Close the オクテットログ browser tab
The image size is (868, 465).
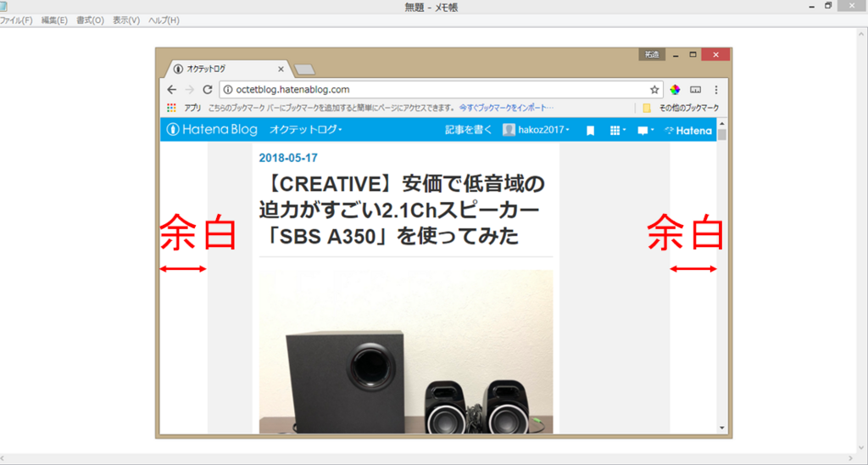pyautogui.click(x=281, y=70)
